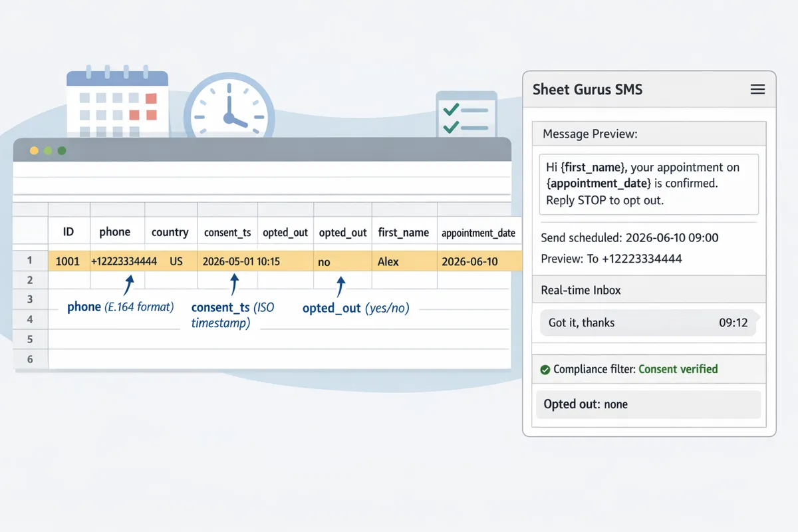Click the Sheet Gurus SMS panel title

(588, 89)
